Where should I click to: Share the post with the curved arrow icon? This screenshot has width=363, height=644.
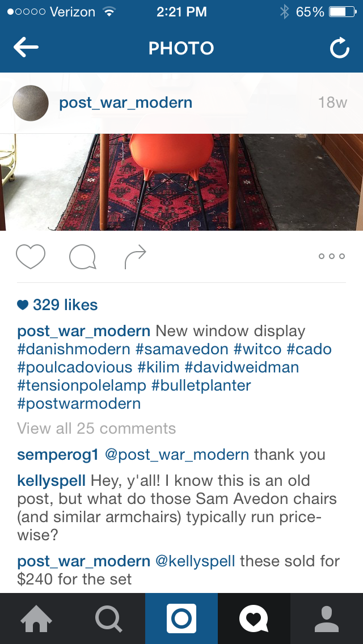135,257
